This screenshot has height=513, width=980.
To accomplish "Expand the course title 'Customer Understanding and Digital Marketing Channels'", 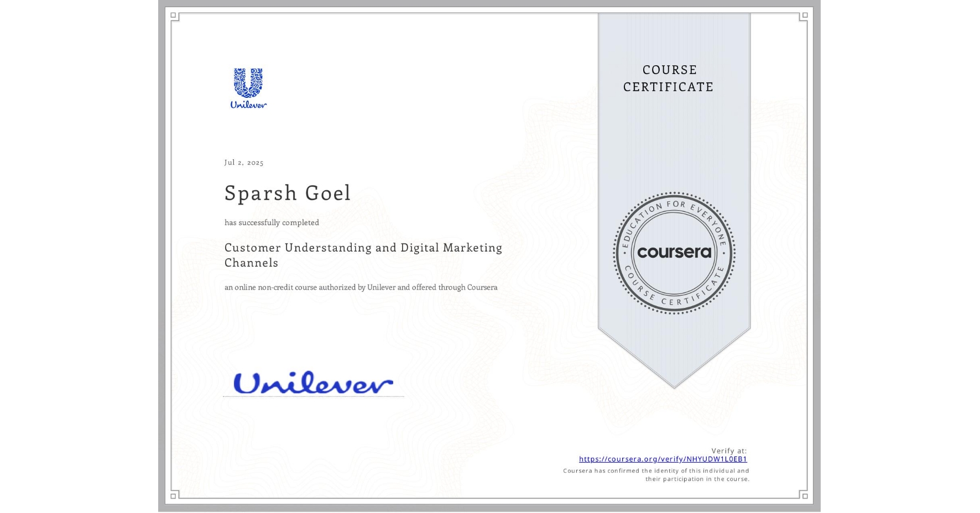I will (363, 255).
